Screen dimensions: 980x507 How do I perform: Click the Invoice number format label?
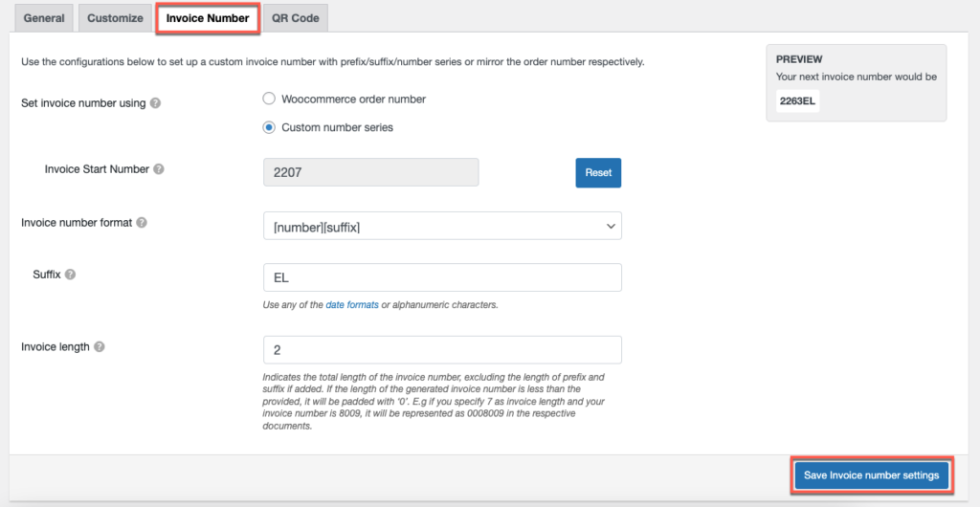77,223
